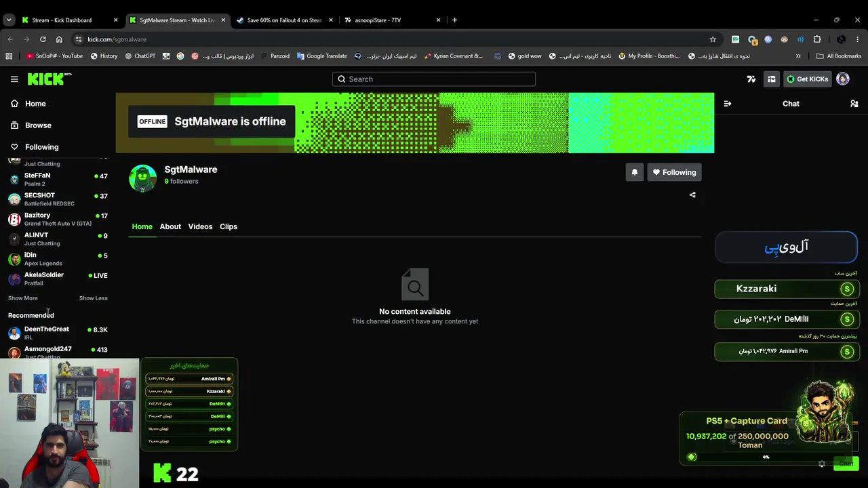
Task: Open Kyrian Covenant bookmark
Action: (x=454, y=56)
